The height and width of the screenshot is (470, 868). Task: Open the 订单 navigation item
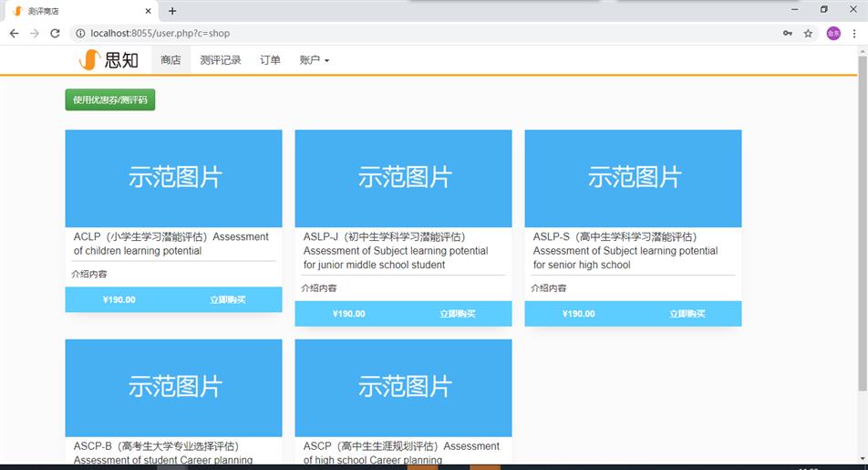270,60
